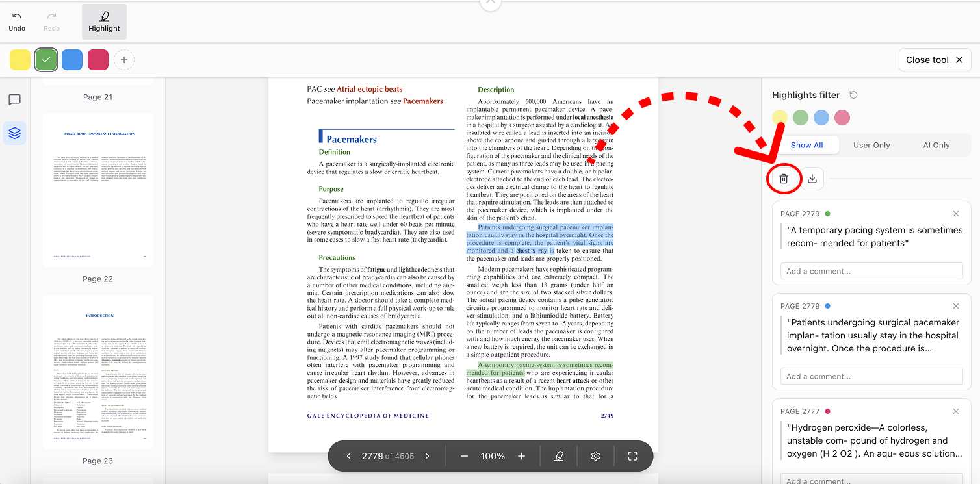Delete highlights using the trash icon
This screenshot has width=980, height=484.
click(x=784, y=178)
